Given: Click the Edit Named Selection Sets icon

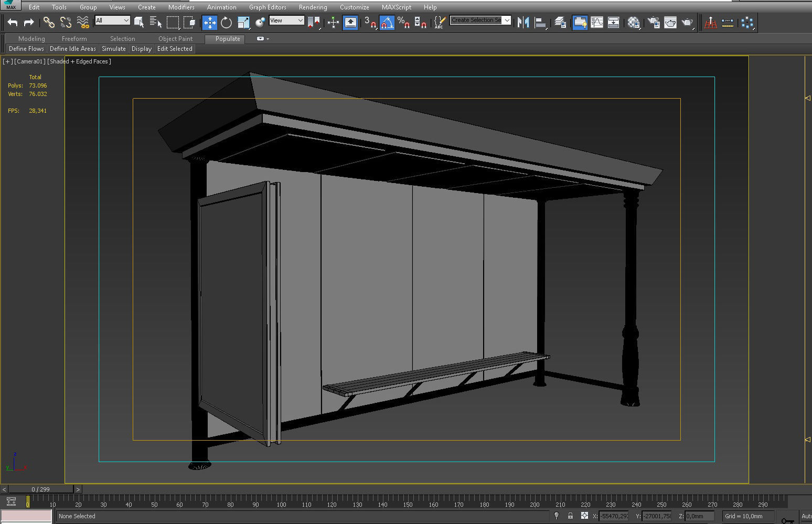Looking at the screenshot, I should pyautogui.click(x=440, y=22).
